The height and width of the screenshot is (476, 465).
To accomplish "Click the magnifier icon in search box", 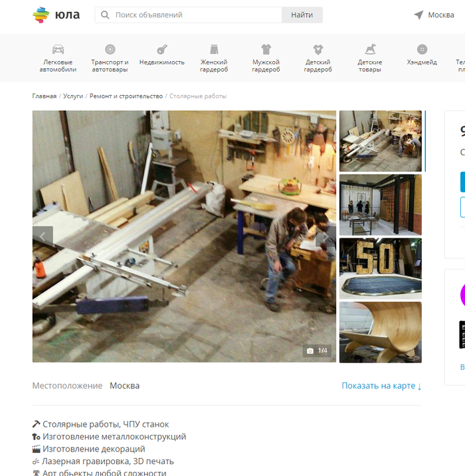I will [105, 15].
